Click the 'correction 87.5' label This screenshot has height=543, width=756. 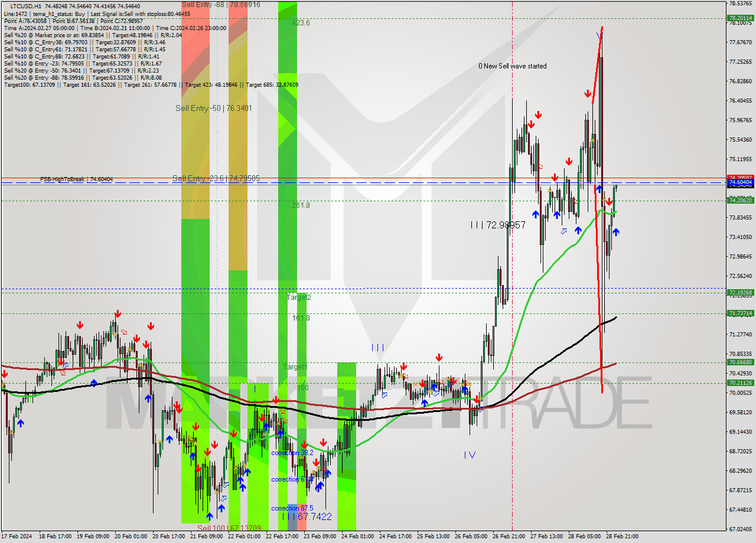pos(292,508)
